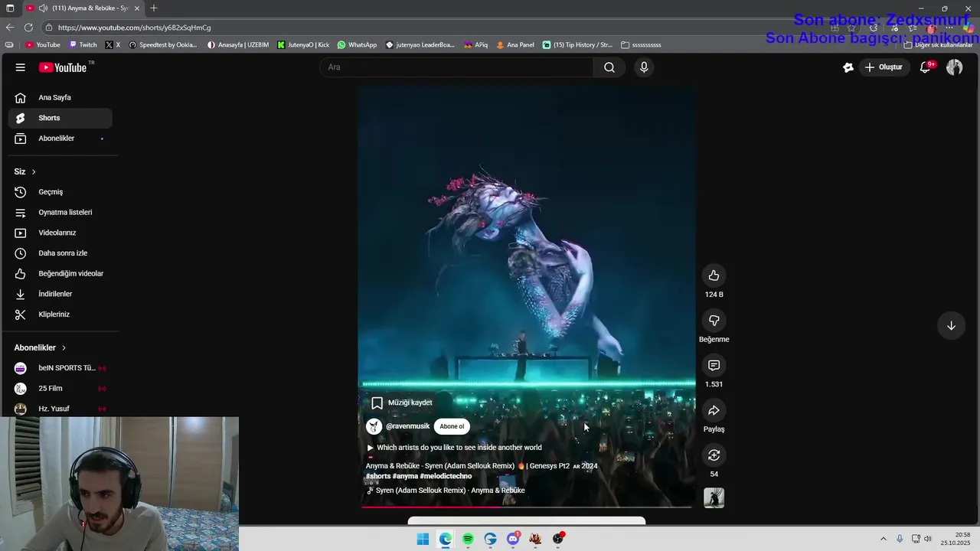This screenshot has width=980, height=551.
Task: Open the Speedtest by Ookla bookmark
Action: tap(163, 45)
